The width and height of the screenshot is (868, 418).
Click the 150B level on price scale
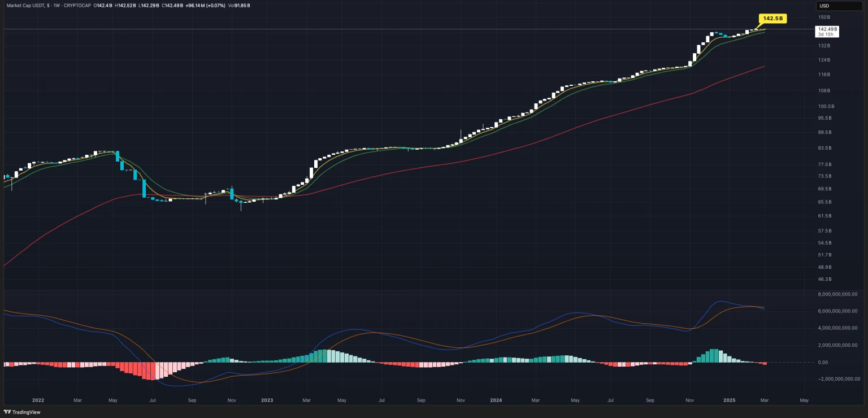click(x=824, y=18)
